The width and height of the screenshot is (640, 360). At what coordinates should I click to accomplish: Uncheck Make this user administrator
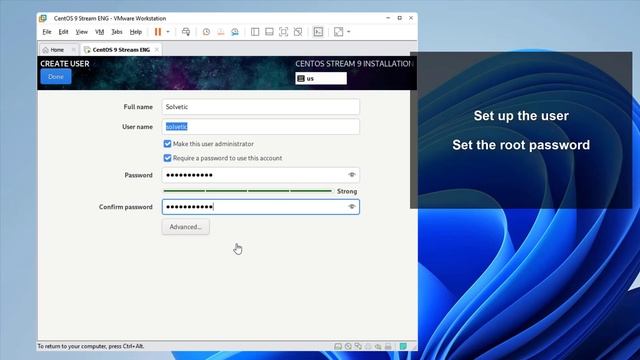tap(167, 144)
